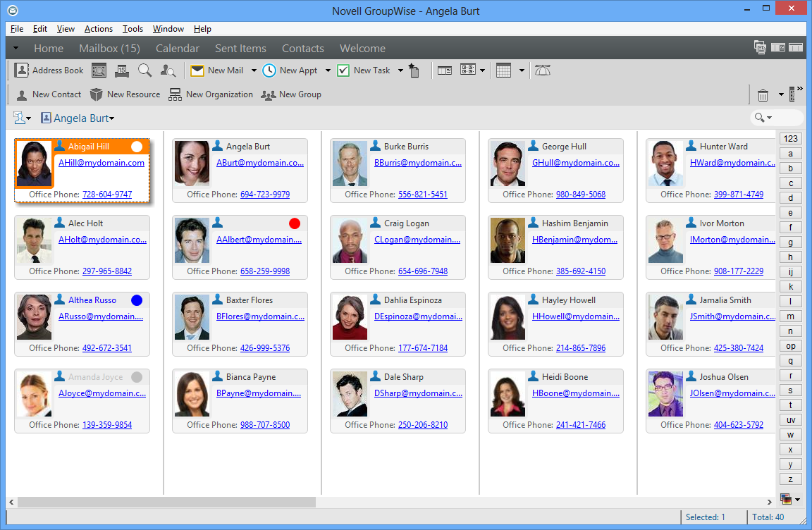Expand the toolbar overflow chevron
812x530 pixels.
[799, 89]
